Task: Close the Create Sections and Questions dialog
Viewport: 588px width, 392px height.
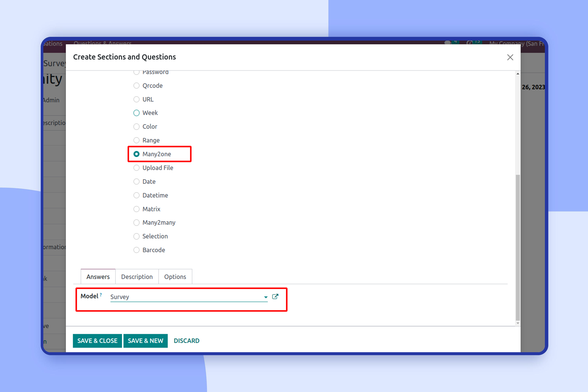Action: click(510, 57)
